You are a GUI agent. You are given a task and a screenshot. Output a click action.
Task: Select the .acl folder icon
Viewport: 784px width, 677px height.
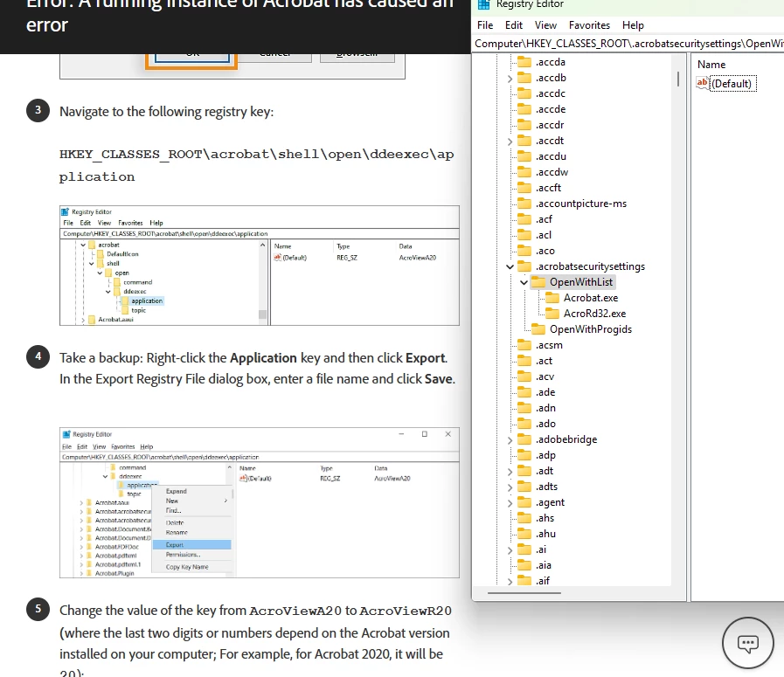coord(524,235)
